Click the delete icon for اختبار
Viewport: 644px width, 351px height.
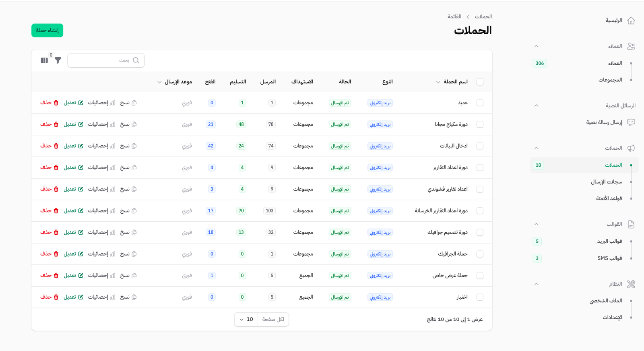click(x=56, y=297)
